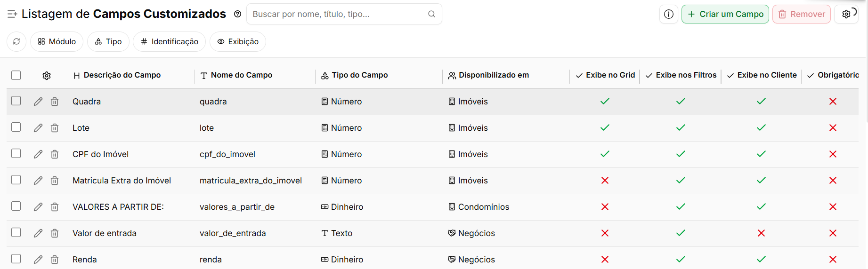Screen dimensions: 868x269
Task: Delete Matricula Extra do Imóvel row trash
Action: pyautogui.click(x=55, y=181)
